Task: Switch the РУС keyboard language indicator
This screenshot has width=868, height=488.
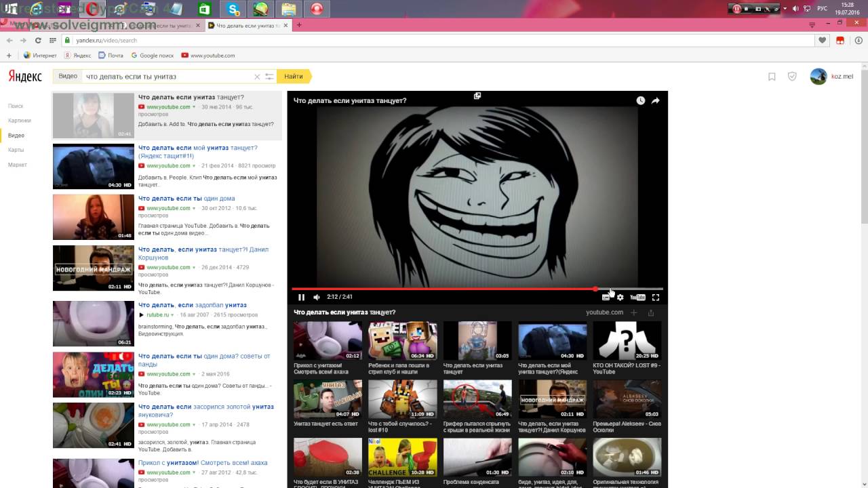Action: pos(822,9)
